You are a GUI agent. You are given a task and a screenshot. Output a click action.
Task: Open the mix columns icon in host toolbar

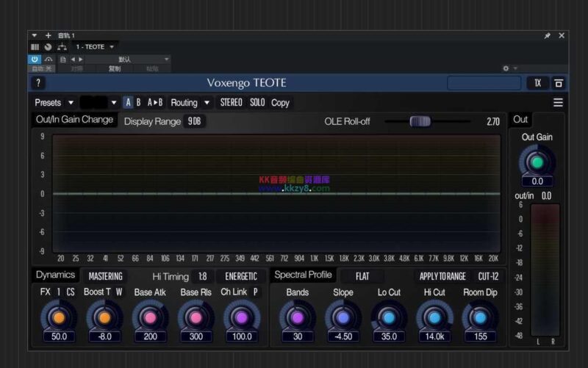[x=35, y=47]
